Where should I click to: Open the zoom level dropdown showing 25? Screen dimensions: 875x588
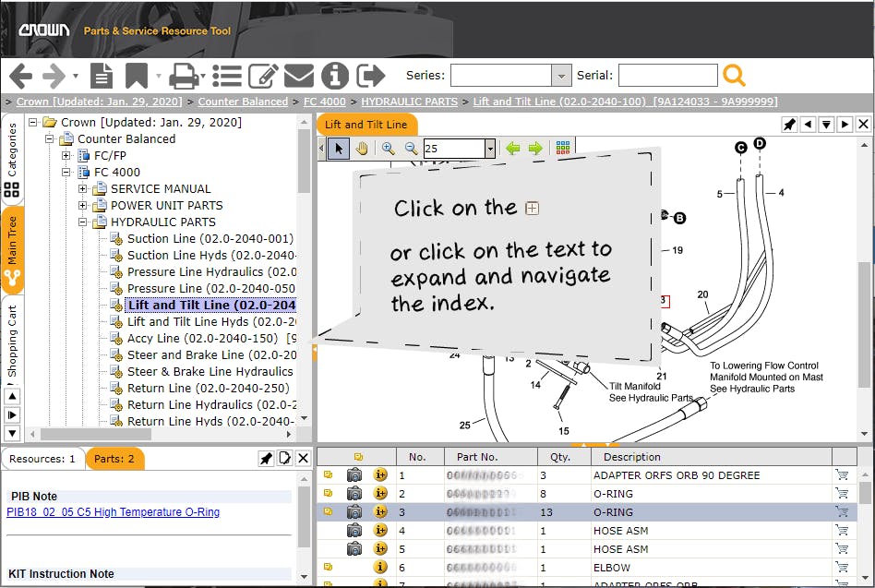[490, 149]
